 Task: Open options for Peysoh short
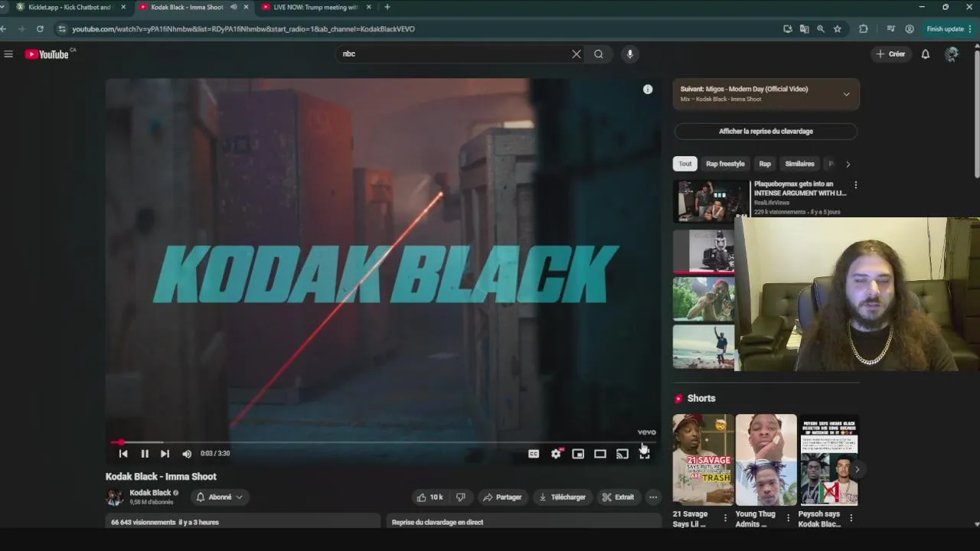point(851,518)
